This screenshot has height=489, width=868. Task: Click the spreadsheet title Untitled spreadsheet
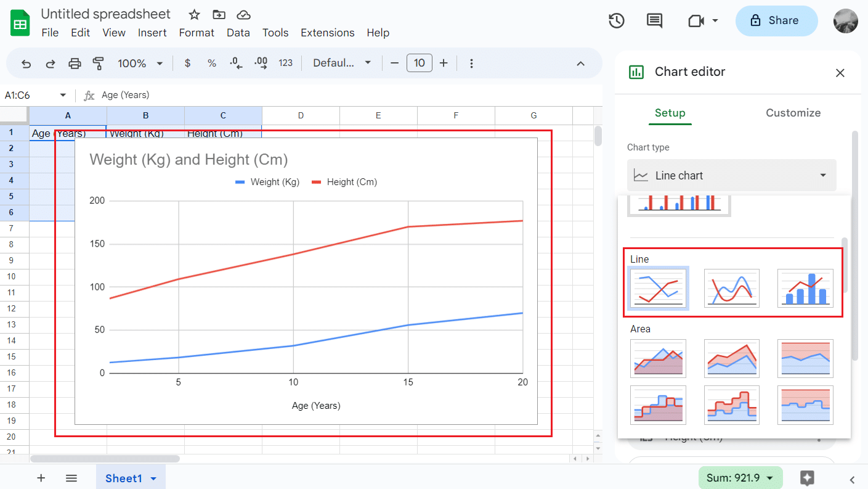pos(106,14)
